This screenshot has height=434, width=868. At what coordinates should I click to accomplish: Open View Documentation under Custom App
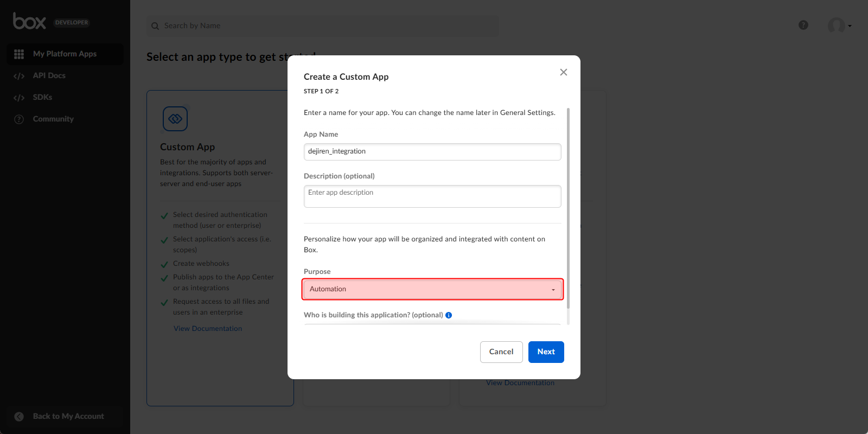click(208, 329)
